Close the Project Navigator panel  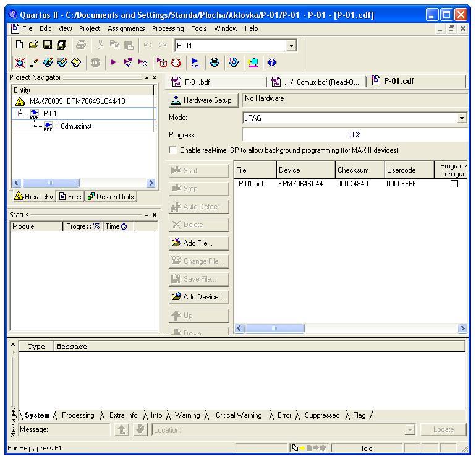click(x=155, y=78)
